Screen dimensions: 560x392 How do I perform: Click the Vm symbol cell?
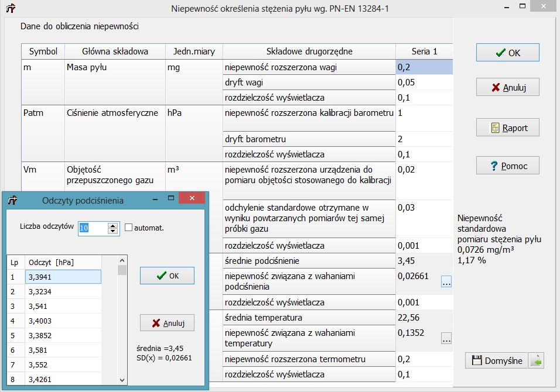[x=43, y=177]
